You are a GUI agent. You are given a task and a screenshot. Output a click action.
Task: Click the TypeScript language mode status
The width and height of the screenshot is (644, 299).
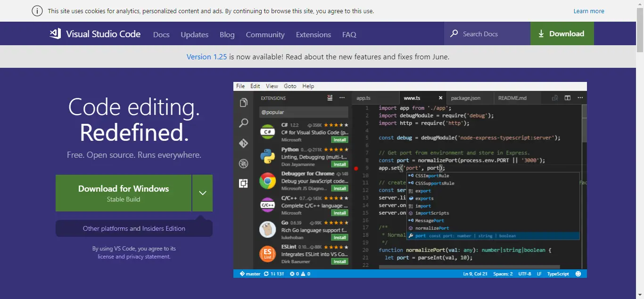(x=558, y=274)
